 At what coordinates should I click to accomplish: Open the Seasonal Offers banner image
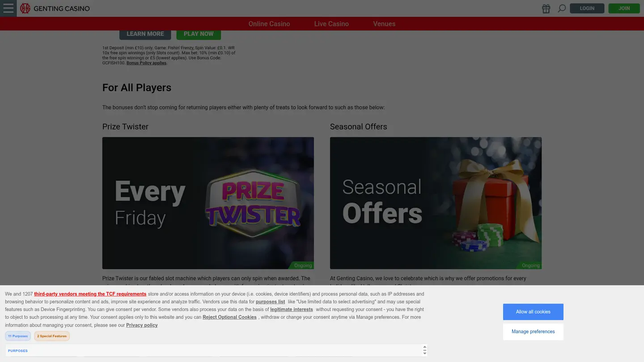point(436,203)
